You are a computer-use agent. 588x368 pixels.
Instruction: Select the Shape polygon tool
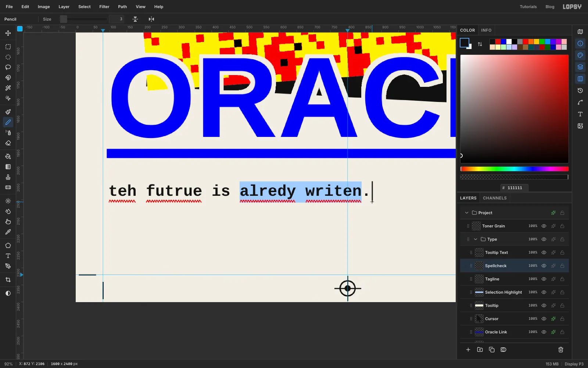pyautogui.click(x=8, y=245)
